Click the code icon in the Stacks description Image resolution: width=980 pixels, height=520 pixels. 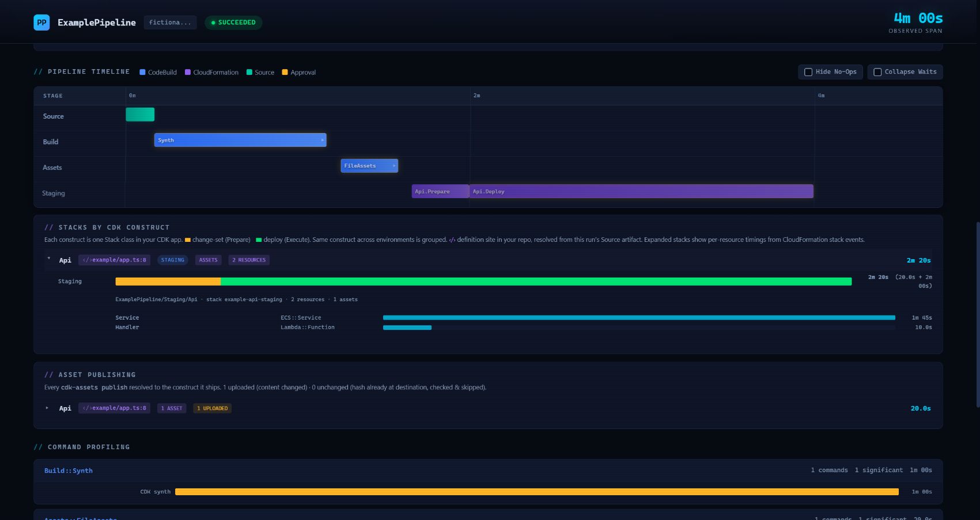pos(452,240)
